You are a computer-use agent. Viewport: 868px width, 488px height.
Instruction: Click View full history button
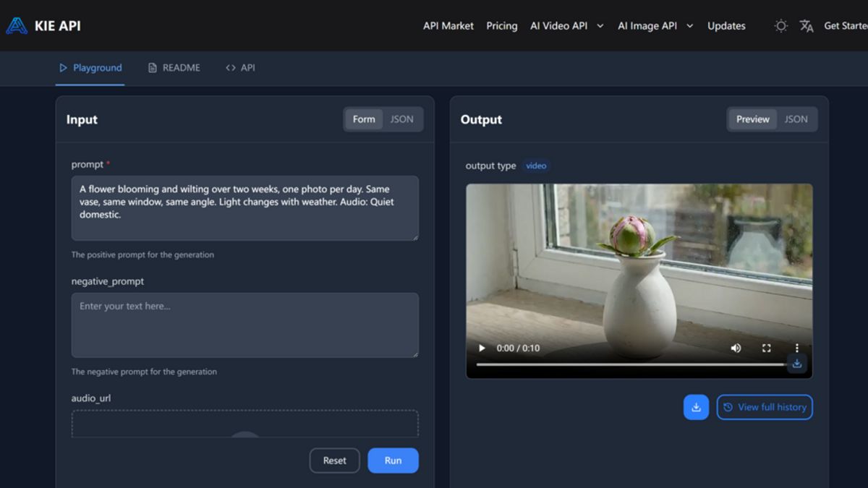click(765, 407)
